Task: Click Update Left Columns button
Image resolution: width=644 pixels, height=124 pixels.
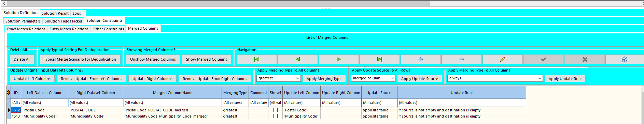Action: (32, 79)
